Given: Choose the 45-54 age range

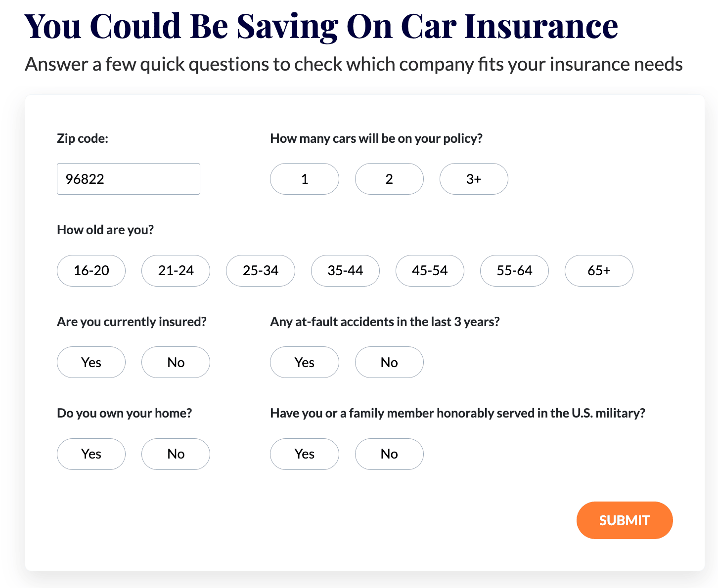Looking at the screenshot, I should [430, 271].
